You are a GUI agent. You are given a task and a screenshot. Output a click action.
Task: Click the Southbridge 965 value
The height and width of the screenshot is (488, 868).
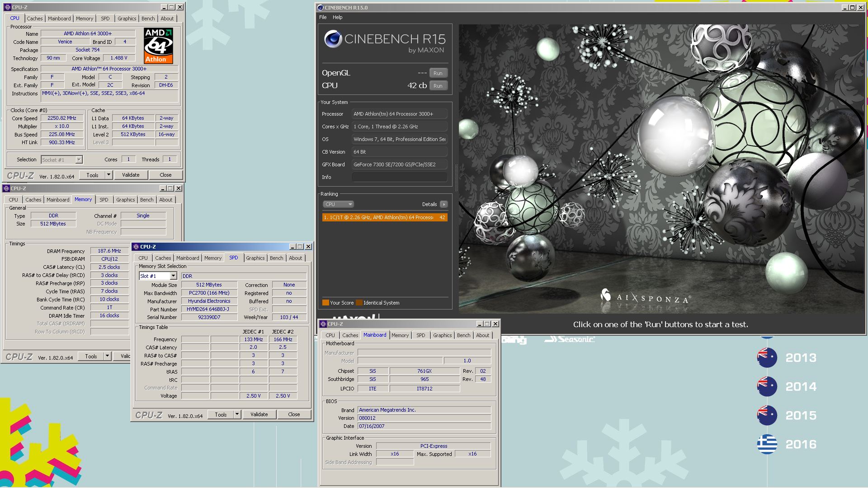[x=424, y=379]
